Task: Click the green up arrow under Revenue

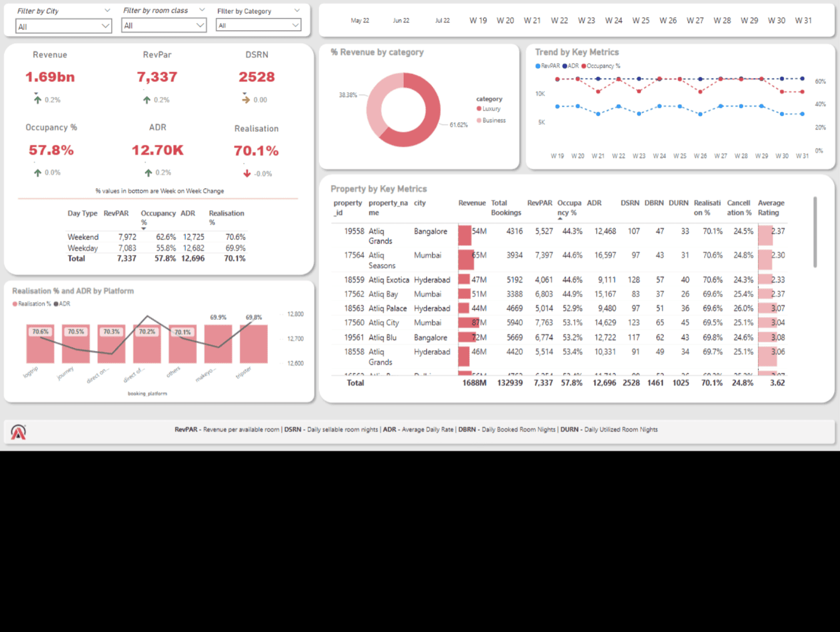Action: click(37, 100)
